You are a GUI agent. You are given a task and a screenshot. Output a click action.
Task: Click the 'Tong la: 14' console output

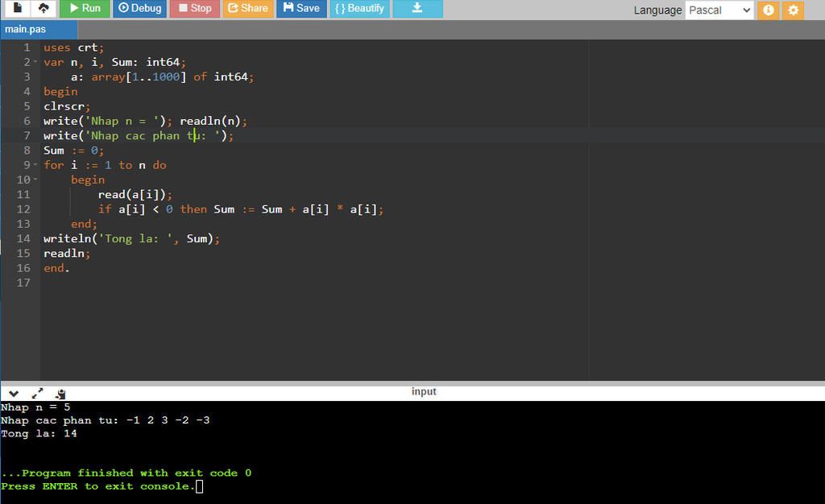pos(39,434)
